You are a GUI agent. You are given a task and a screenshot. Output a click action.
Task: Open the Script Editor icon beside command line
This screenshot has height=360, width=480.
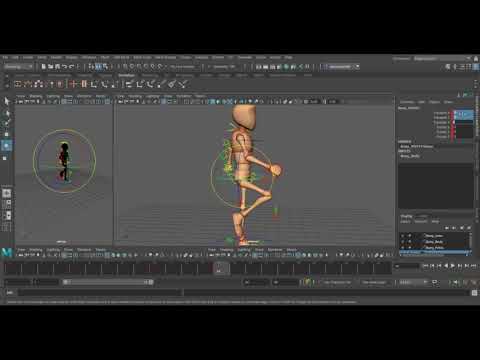(474, 293)
